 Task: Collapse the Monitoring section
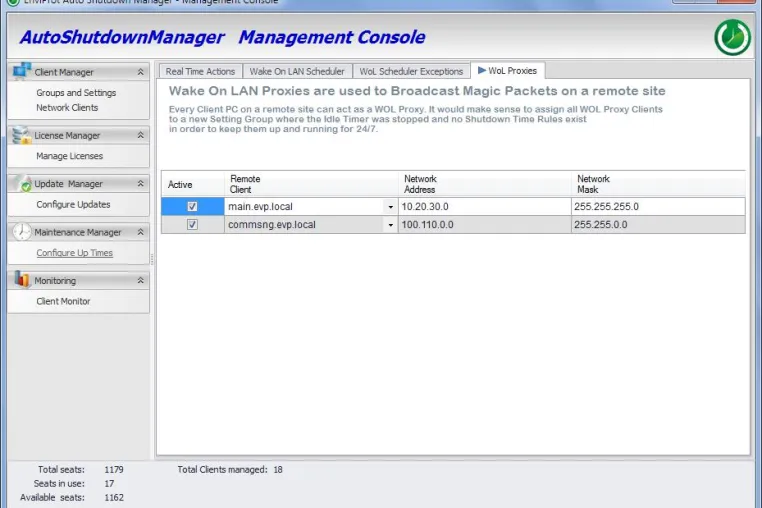click(140, 280)
